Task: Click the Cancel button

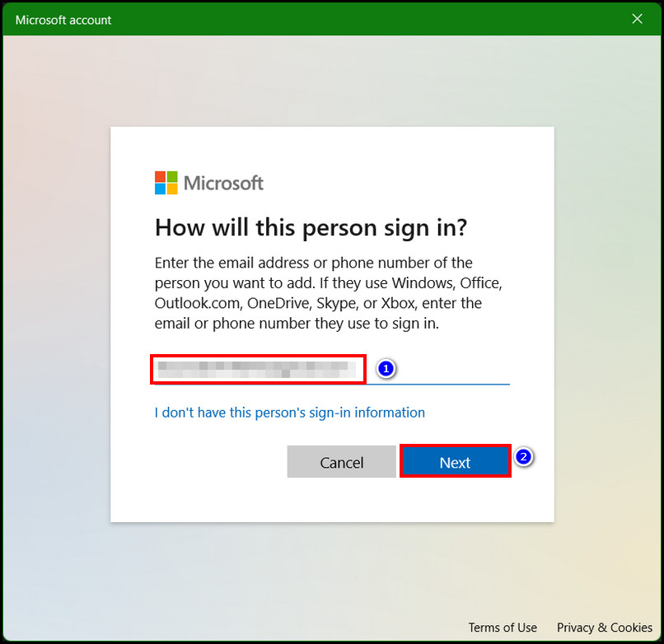Action: [341, 462]
